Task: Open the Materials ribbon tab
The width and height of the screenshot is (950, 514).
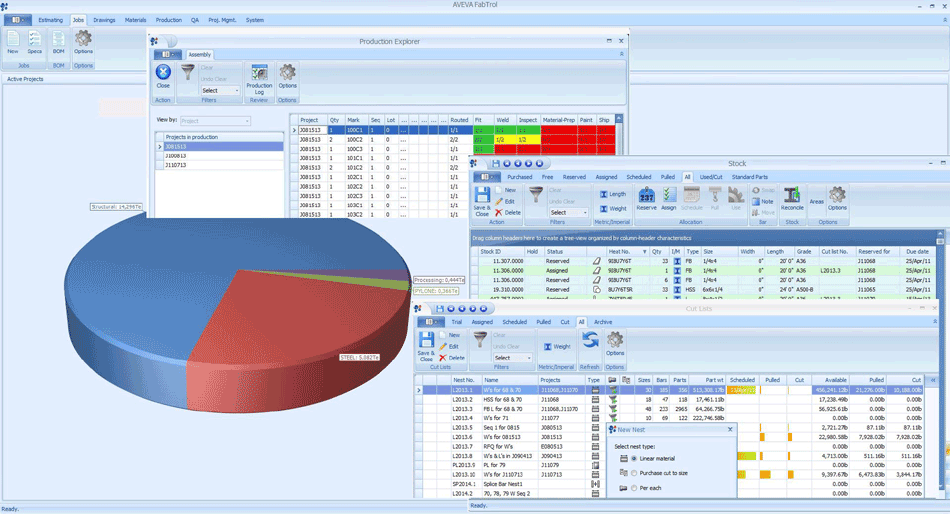Action: tap(135, 20)
